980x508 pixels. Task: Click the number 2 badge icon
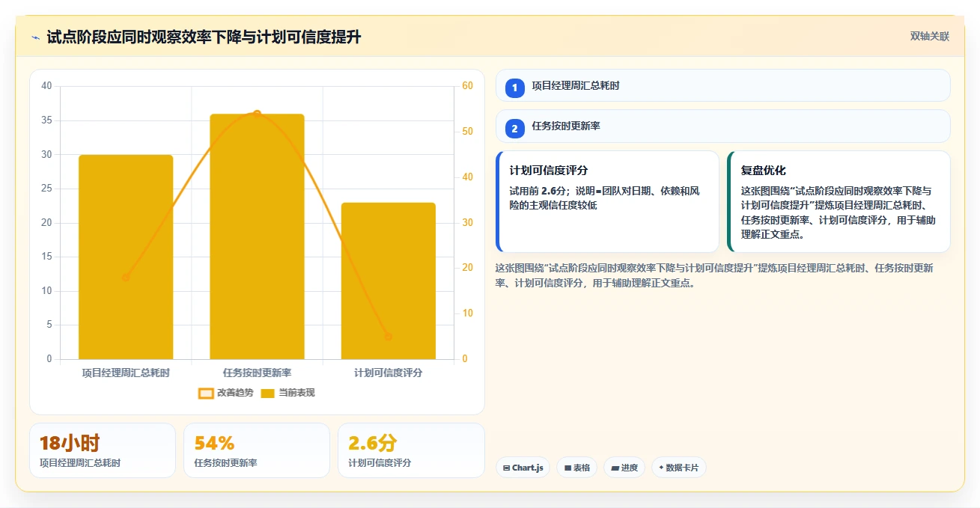pyautogui.click(x=515, y=128)
